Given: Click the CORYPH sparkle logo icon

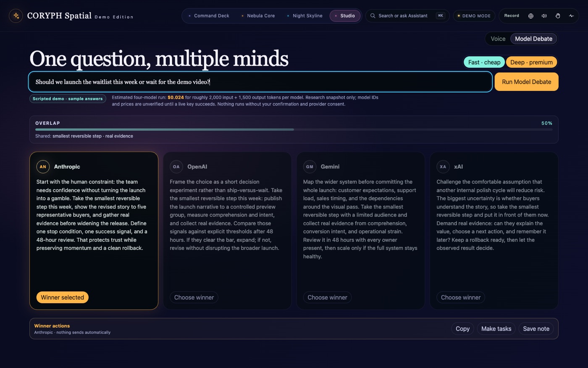Looking at the screenshot, I should pos(16,16).
